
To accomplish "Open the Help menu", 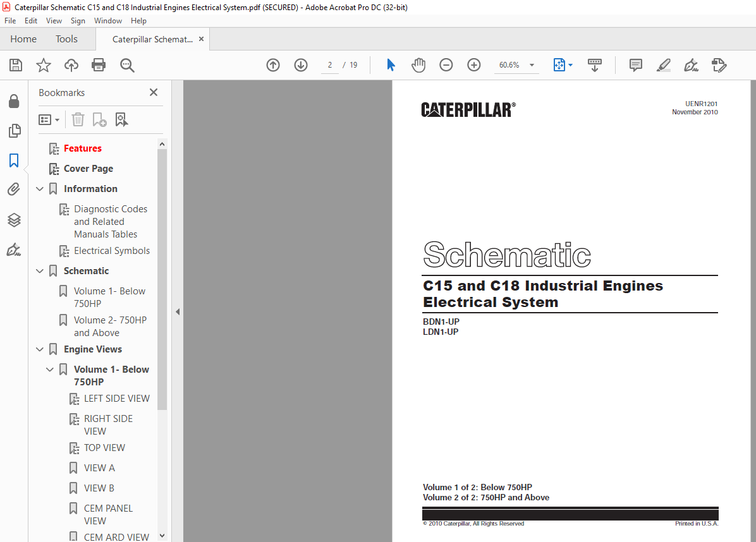I will pos(138,21).
